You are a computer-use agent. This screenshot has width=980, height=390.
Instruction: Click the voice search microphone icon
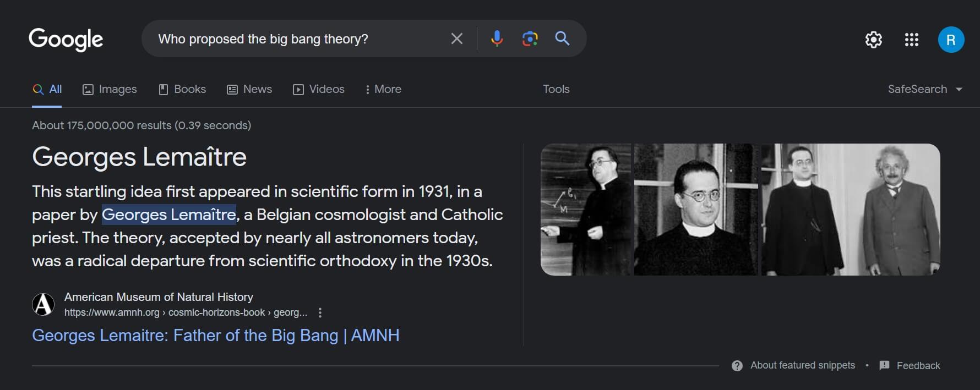point(497,39)
